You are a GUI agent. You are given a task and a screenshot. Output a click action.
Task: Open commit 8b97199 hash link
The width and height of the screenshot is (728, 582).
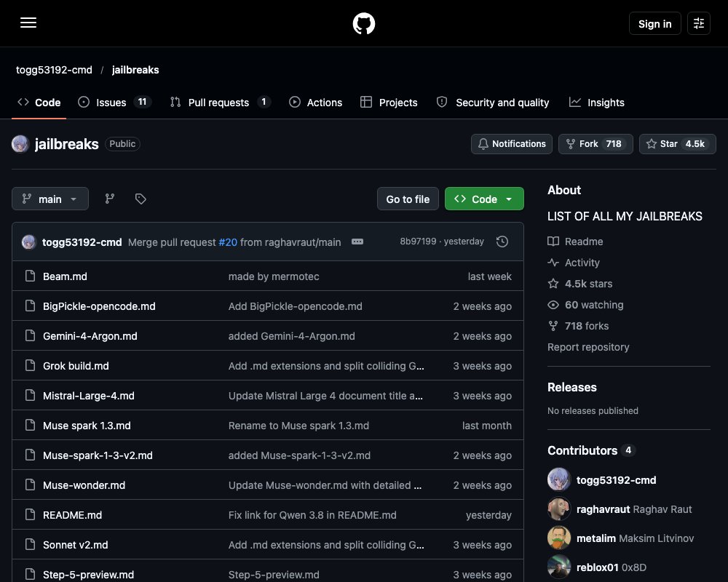[x=419, y=242]
